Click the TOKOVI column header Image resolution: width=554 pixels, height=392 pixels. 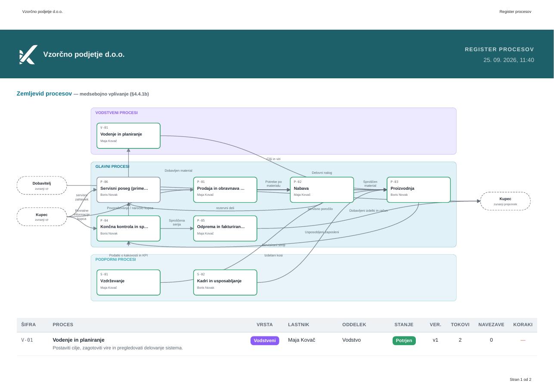[x=460, y=324]
